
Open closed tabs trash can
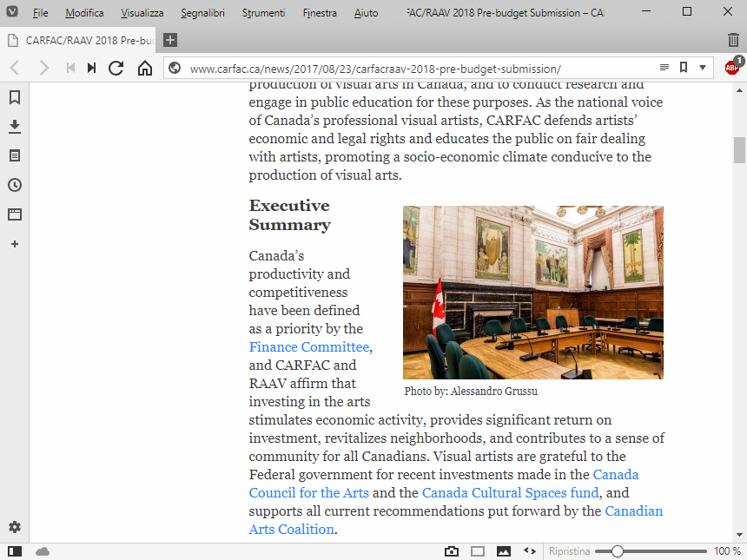click(733, 40)
